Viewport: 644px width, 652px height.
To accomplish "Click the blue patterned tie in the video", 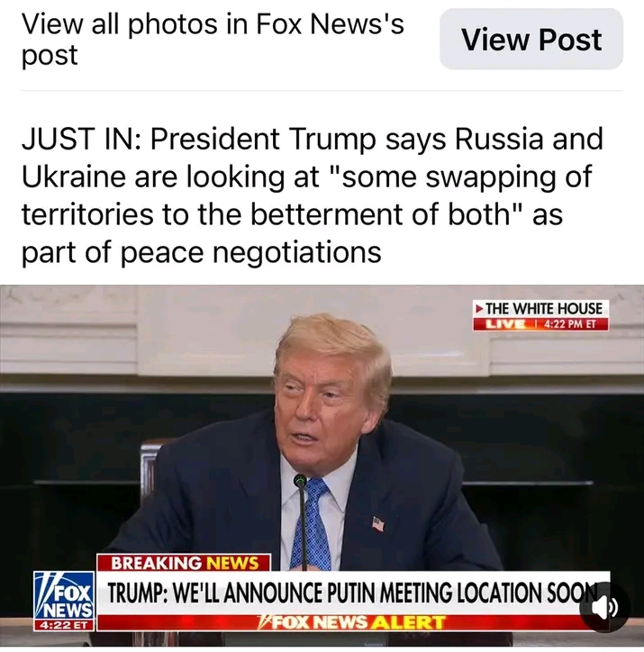I will (311, 524).
